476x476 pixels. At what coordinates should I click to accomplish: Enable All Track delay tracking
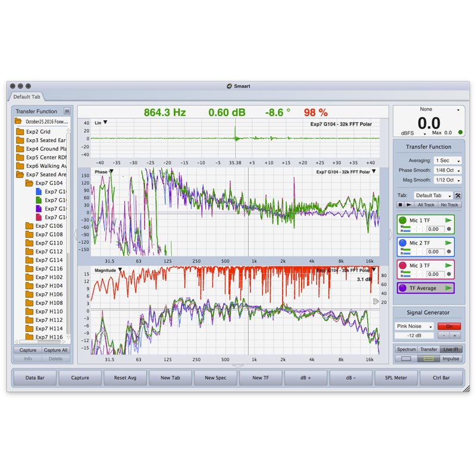(x=426, y=205)
